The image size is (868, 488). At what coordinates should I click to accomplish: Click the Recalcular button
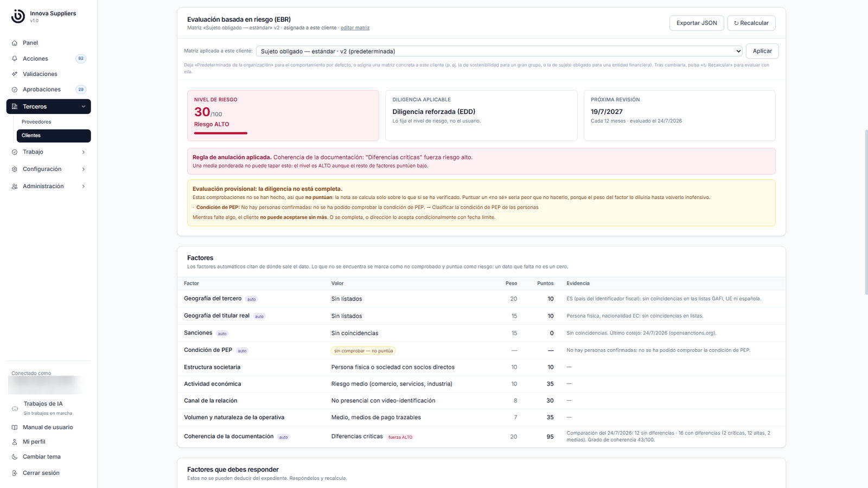(751, 23)
